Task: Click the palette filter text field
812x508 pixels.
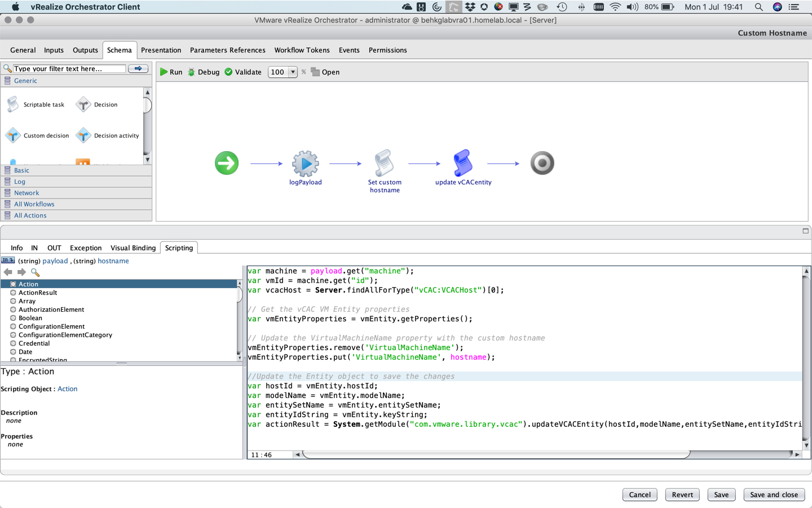Action: [x=69, y=68]
